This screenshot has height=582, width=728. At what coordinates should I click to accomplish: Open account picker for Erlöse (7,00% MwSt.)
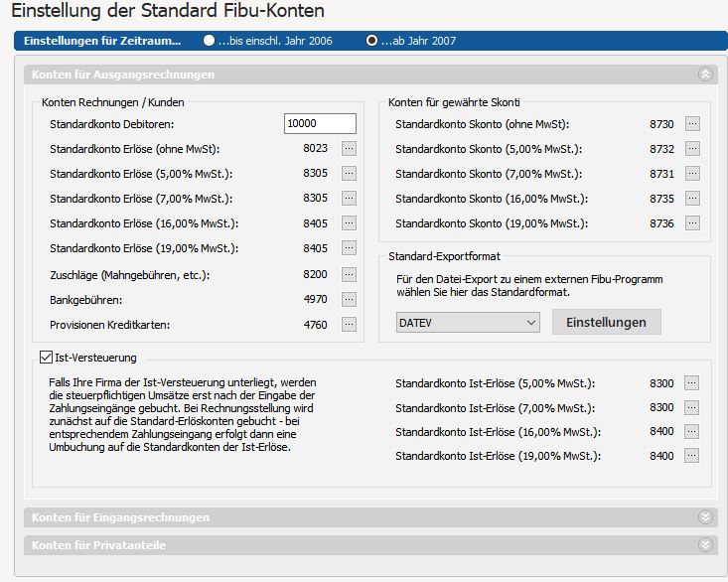(350, 199)
